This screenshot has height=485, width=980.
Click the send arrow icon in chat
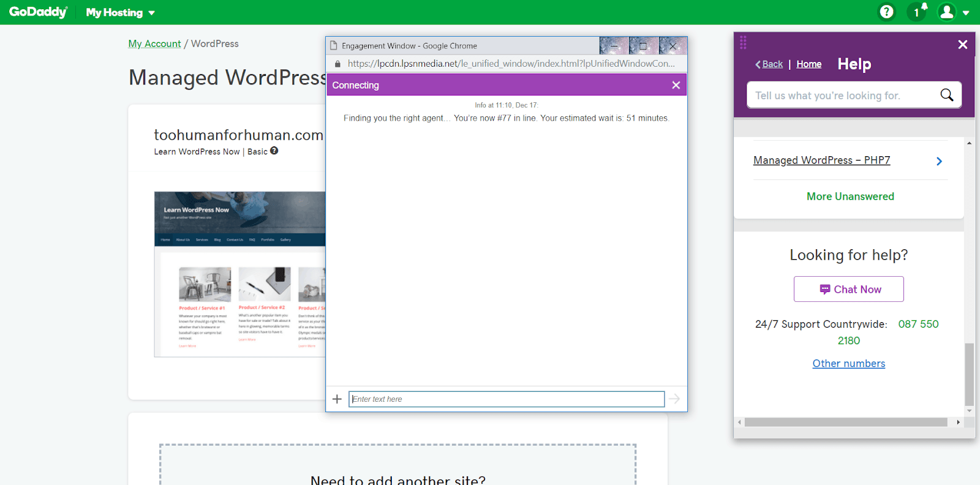(x=674, y=399)
